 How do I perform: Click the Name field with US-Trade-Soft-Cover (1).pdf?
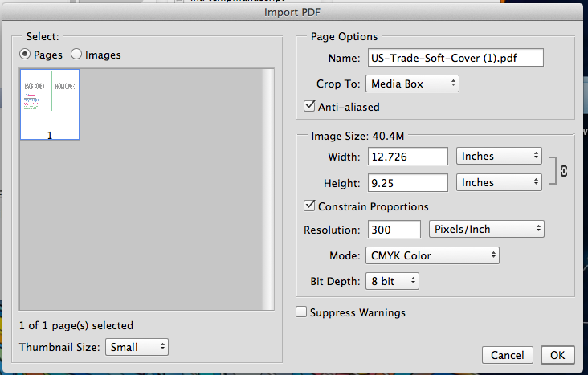455,58
